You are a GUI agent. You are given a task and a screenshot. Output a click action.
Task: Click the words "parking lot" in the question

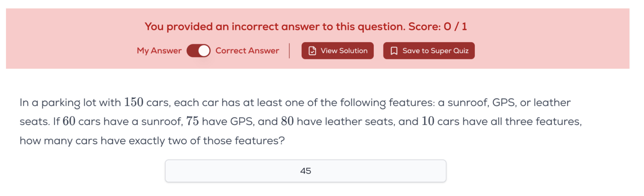click(x=68, y=103)
